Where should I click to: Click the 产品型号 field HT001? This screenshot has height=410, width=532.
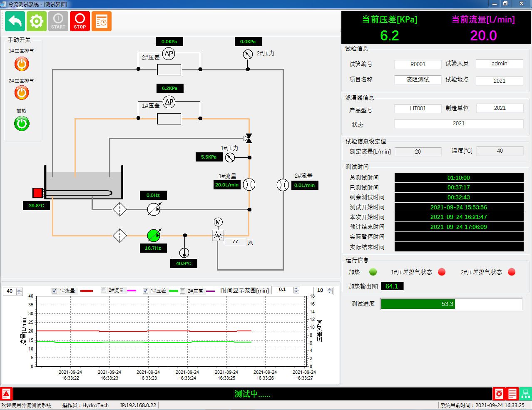click(x=418, y=108)
